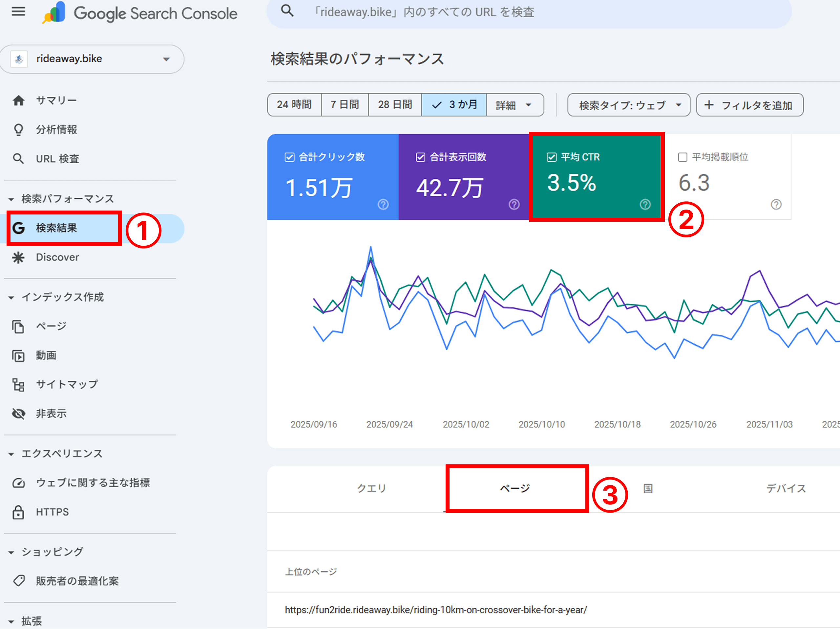Uncheck the 平均CTR metric
Image resolution: width=840 pixels, height=629 pixels.
coord(551,157)
